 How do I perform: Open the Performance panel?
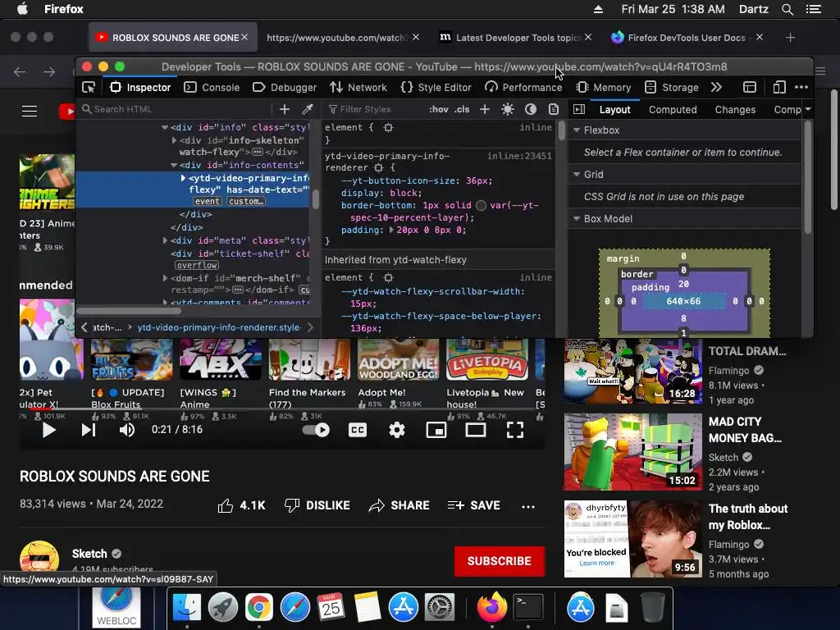click(523, 87)
